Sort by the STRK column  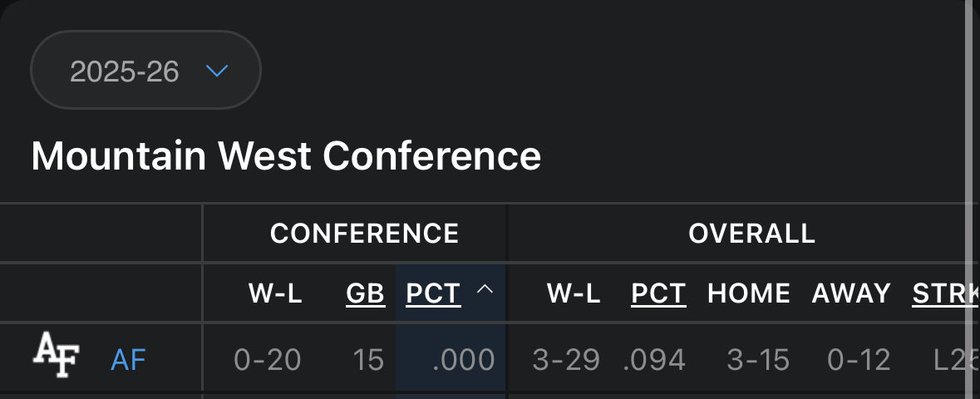click(x=945, y=293)
